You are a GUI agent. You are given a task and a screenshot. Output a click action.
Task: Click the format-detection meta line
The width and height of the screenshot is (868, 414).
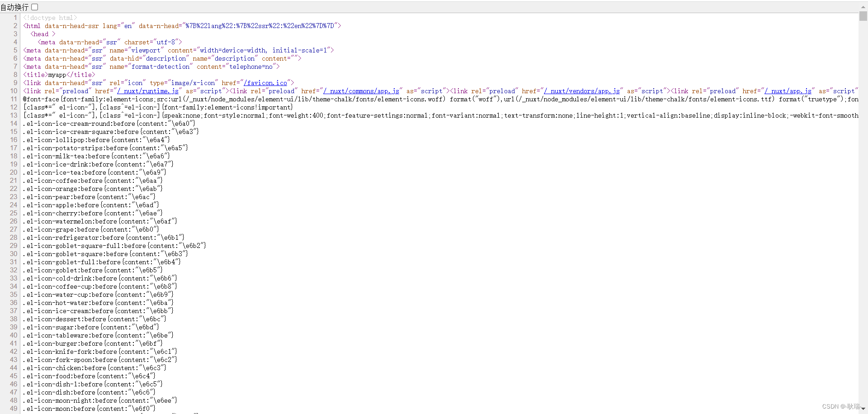pyautogui.click(x=151, y=67)
